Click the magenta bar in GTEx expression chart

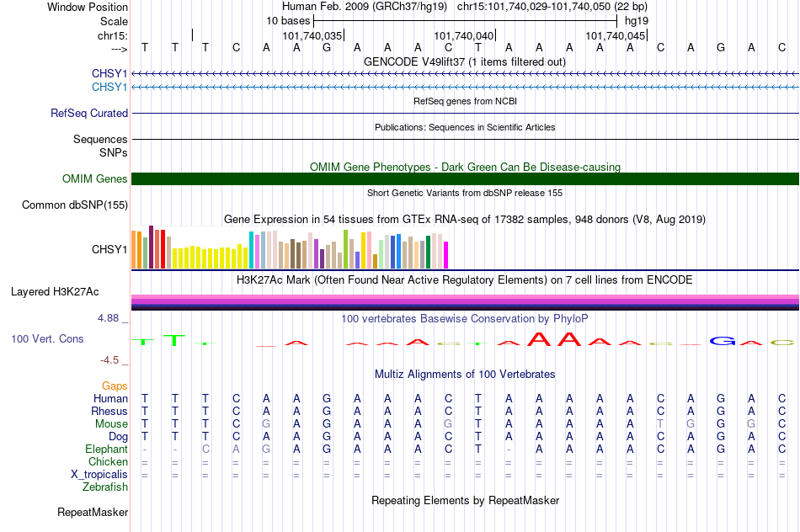pyautogui.click(x=446, y=255)
